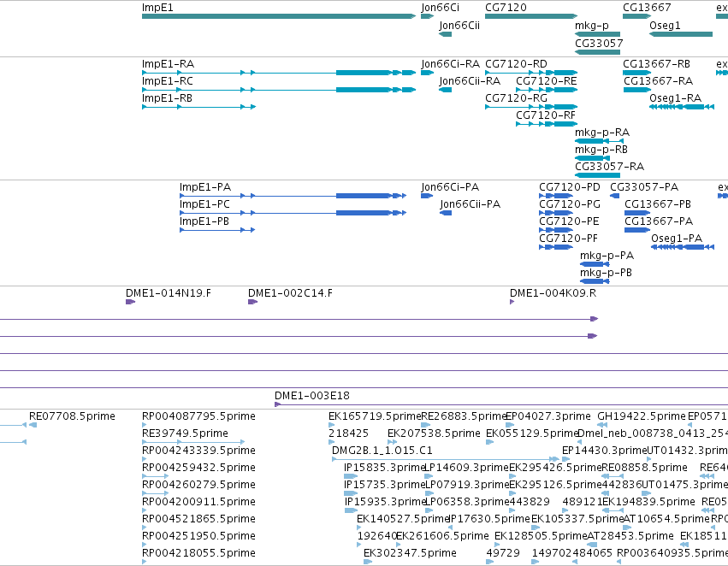Viewport: 728px width, 566px height.
Task: Open EST EK165719.5prime
Action: [375, 416]
